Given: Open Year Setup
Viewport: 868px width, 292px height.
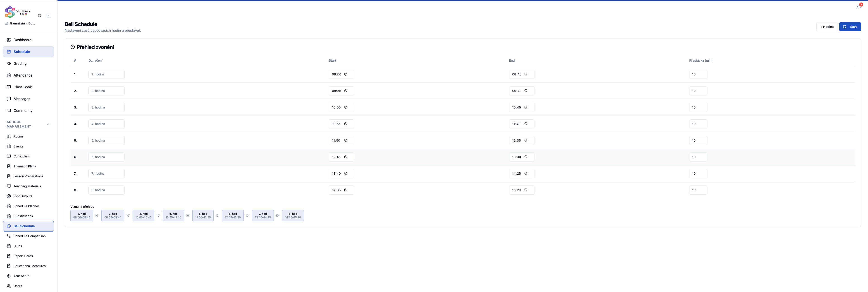Looking at the screenshot, I should (x=28, y=276).
